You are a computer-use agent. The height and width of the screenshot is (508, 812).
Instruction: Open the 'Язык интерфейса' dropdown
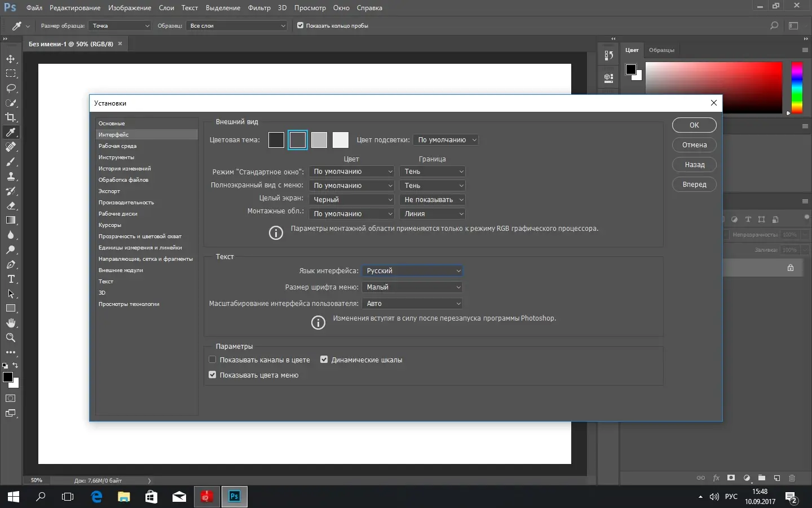412,271
